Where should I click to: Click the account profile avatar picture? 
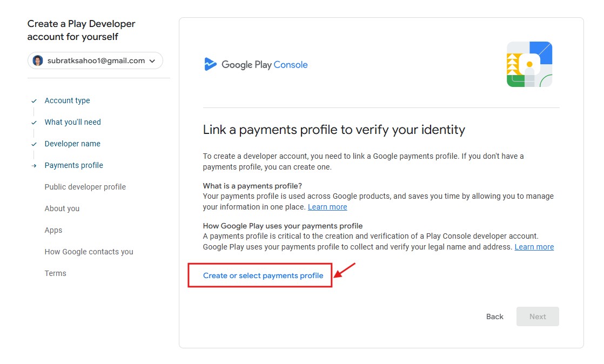pos(38,61)
